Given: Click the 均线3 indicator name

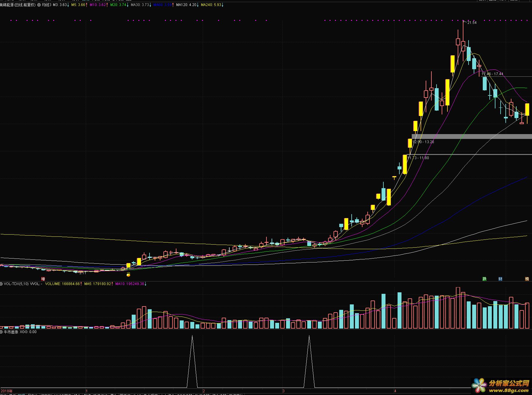Looking at the screenshot, I should pos(47,5).
